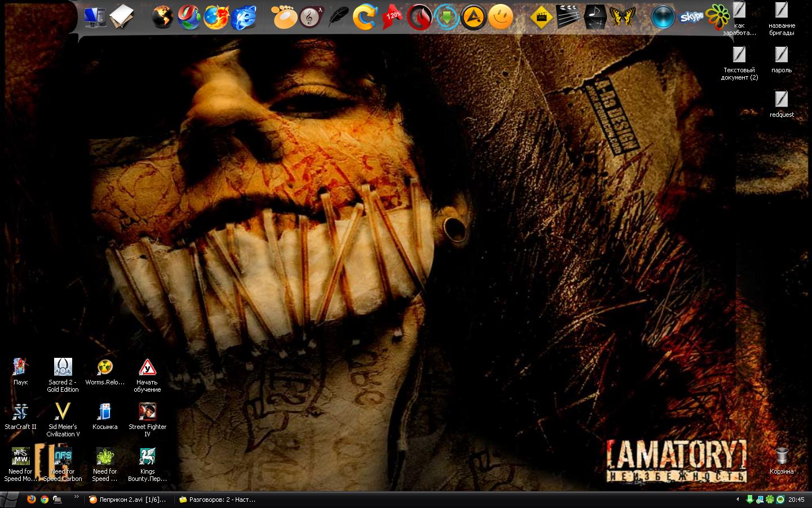This screenshot has height=508, width=812.
Task: Open green download arrow tray icon
Action: click(750, 500)
